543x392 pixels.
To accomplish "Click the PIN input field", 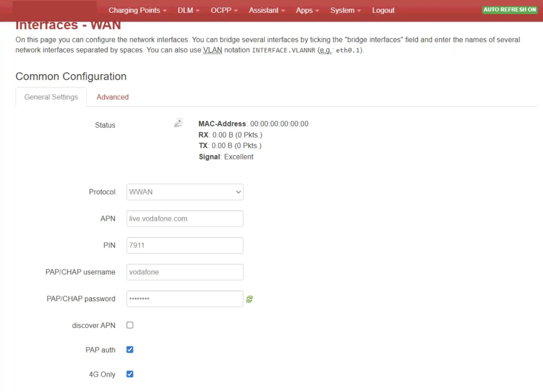I will [x=185, y=246].
